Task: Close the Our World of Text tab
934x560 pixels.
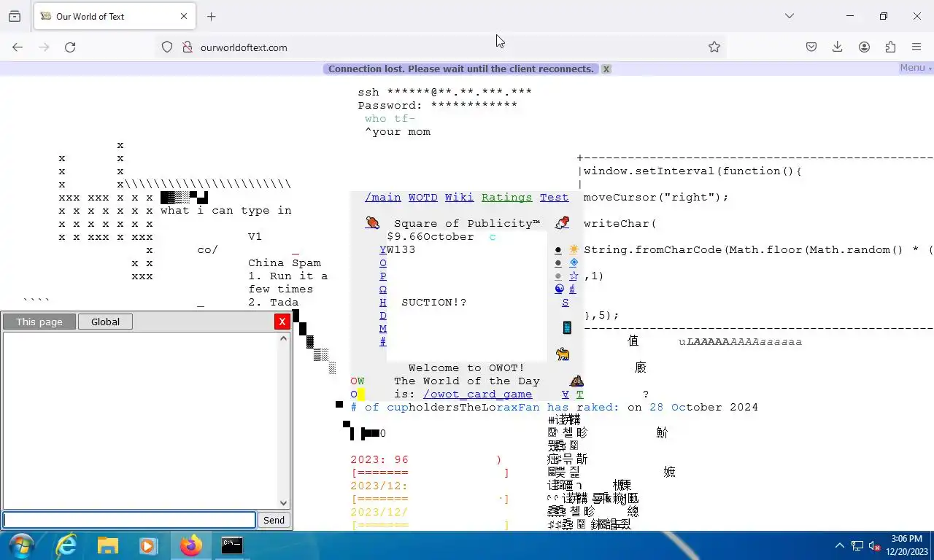Action: pos(184,16)
